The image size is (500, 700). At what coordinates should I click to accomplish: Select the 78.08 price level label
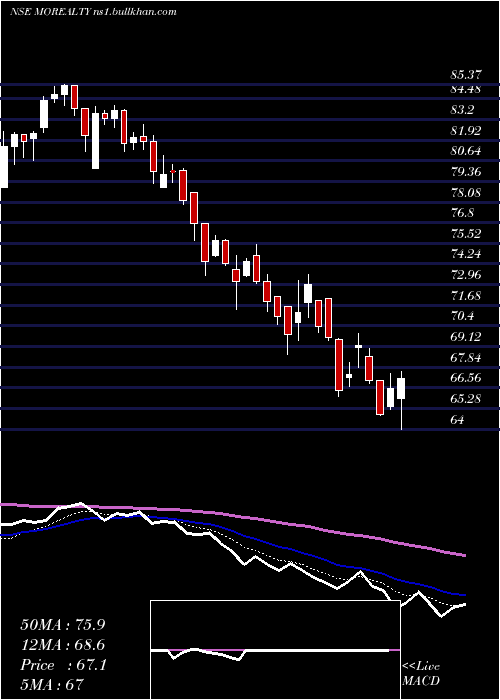point(466,193)
